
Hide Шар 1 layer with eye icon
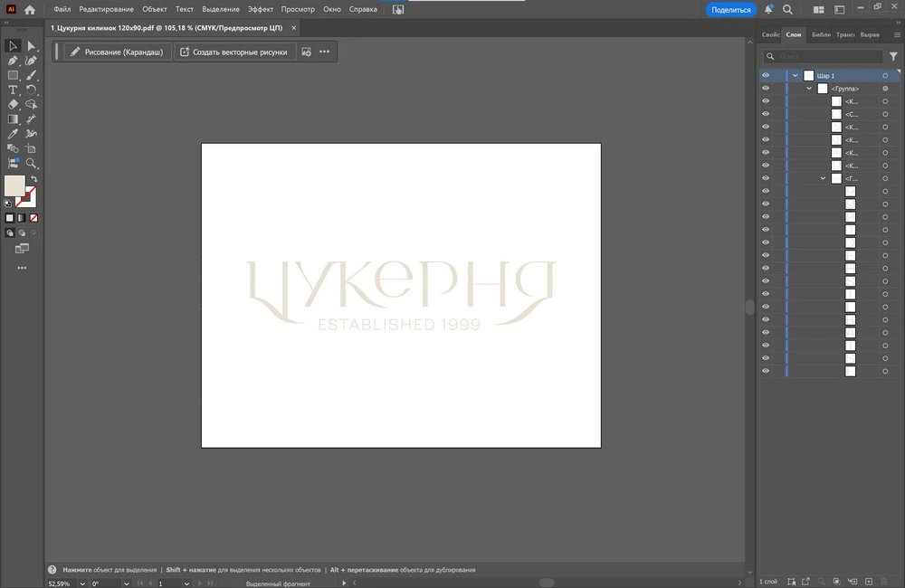coord(766,76)
